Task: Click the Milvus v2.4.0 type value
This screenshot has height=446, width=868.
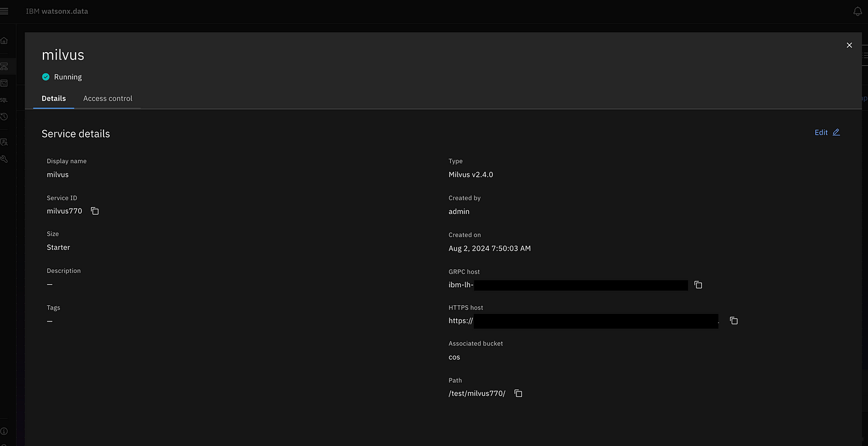Action: [x=471, y=175]
